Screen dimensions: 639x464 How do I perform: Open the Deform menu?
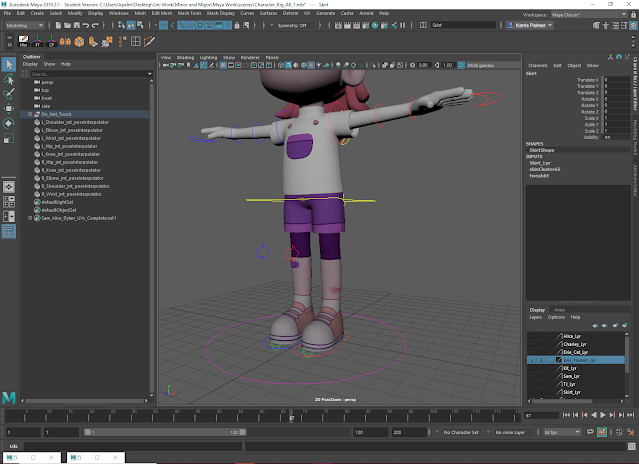pyautogui.click(x=291, y=13)
